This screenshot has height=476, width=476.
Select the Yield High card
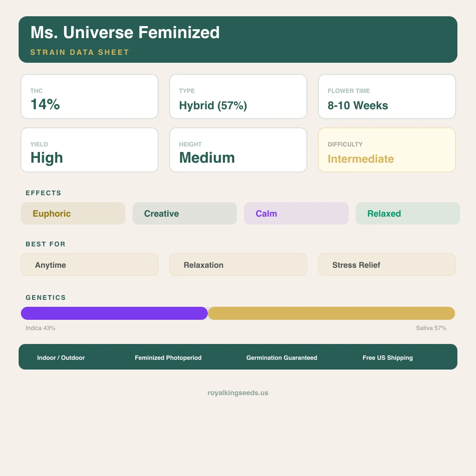pyautogui.click(x=89, y=150)
